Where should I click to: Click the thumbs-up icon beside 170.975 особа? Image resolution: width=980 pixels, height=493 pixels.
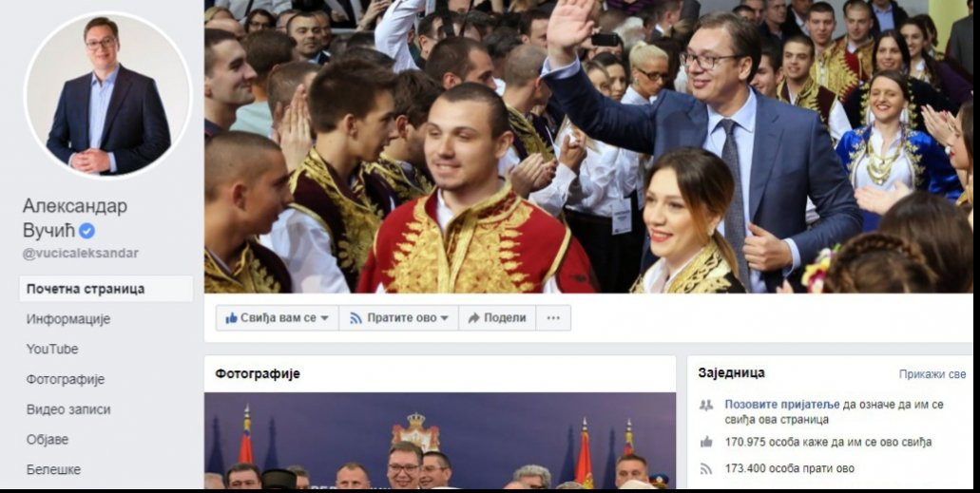(706, 443)
